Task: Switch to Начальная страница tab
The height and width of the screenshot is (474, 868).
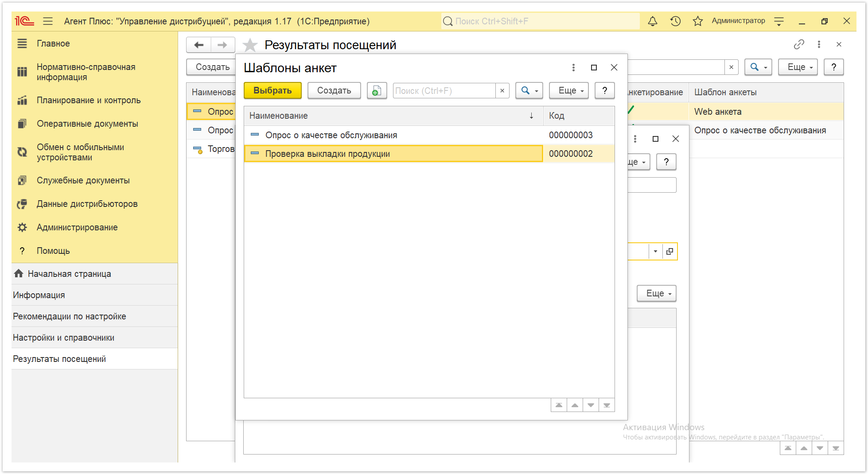Action: coord(70,274)
